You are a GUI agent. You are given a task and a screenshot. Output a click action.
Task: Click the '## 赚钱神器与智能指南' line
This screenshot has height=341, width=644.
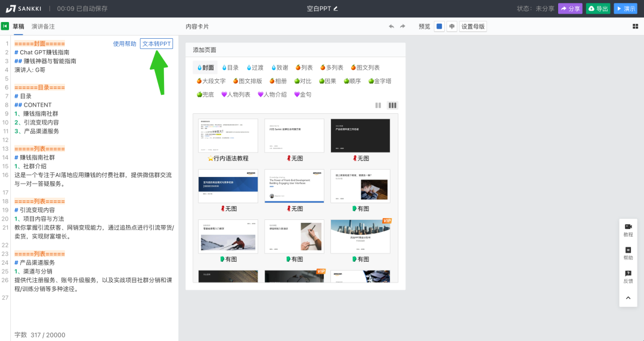pos(45,61)
